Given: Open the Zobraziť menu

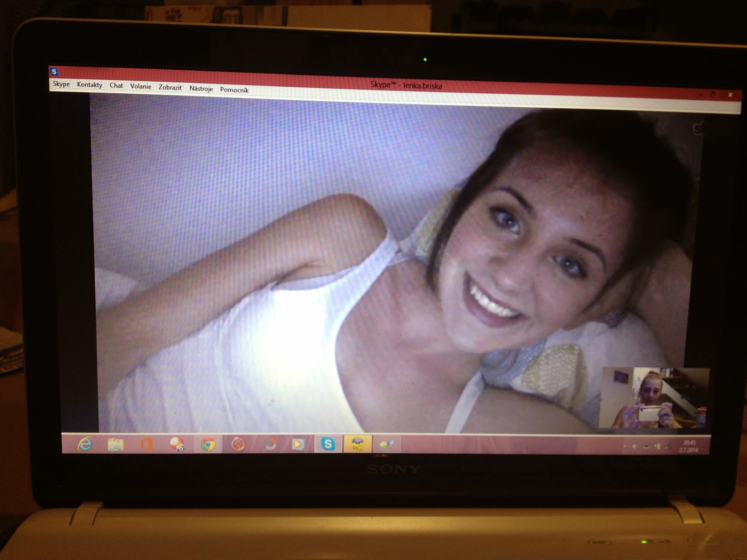Looking at the screenshot, I should [170, 87].
